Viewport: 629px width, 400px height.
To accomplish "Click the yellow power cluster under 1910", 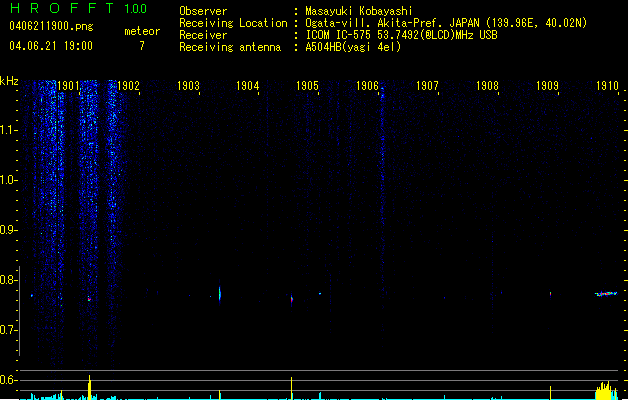I will (x=606, y=391).
